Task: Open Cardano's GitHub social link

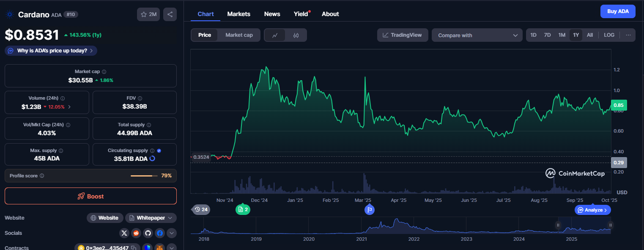Action: pos(148,233)
